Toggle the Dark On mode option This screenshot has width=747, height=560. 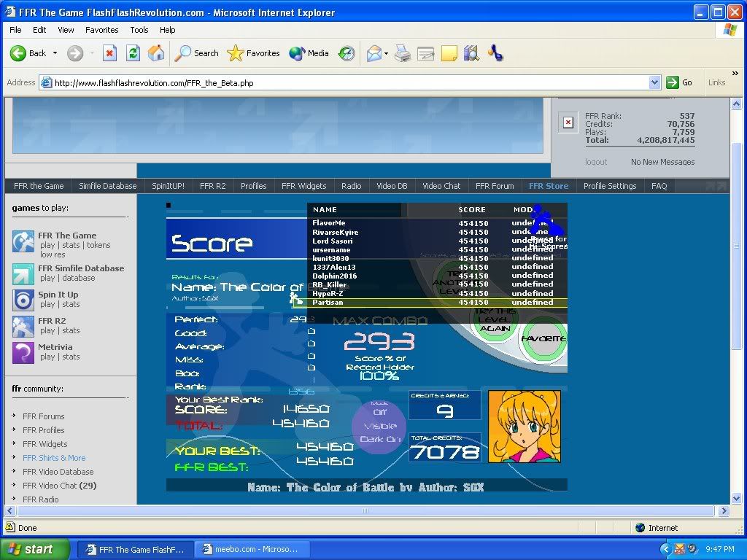coord(379,439)
